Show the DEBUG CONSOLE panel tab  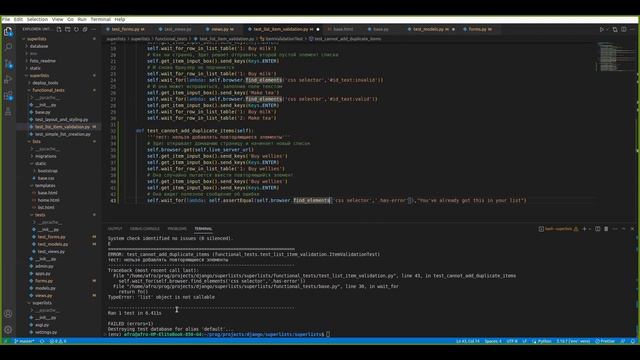click(144, 229)
